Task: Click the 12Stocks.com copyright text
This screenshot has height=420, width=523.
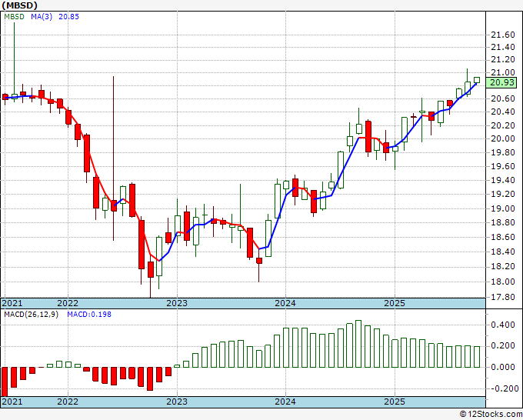Action: click(x=491, y=415)
